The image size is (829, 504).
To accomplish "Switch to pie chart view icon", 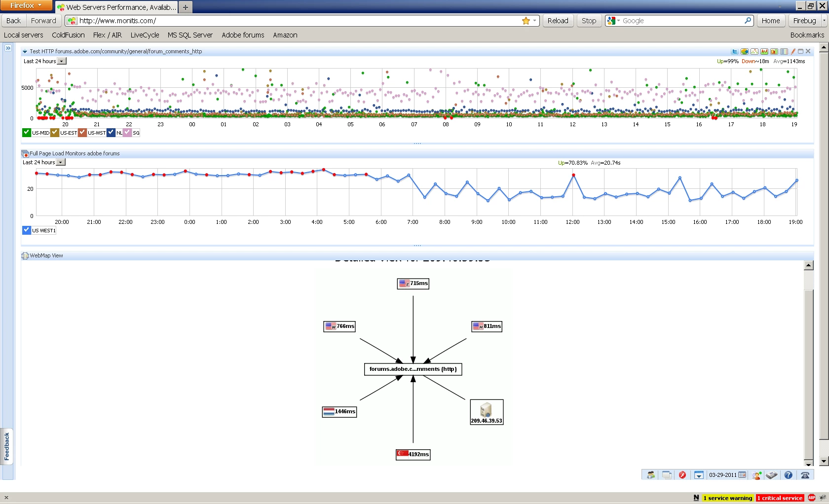I will tap(744, 51).
